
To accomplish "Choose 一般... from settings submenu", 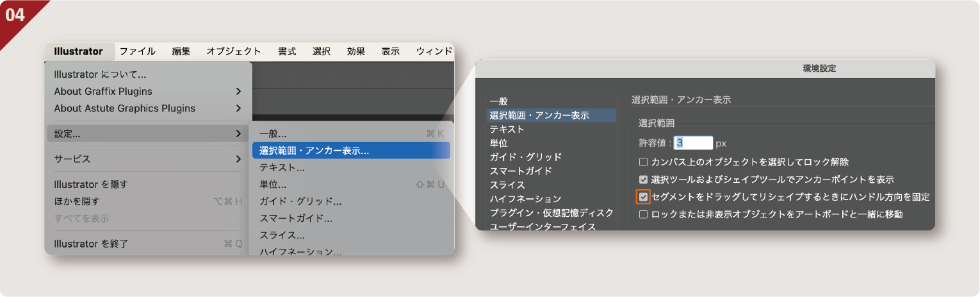I will [x=273, y=133].
